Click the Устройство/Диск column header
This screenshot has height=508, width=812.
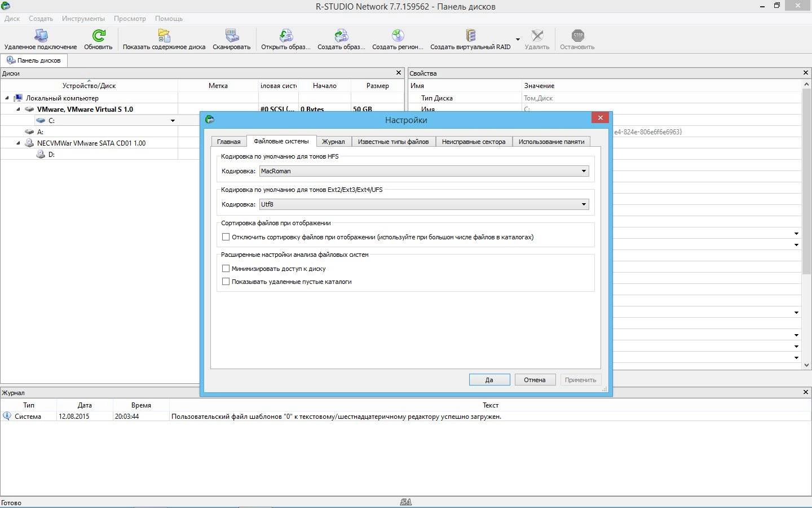coord(89,86)
